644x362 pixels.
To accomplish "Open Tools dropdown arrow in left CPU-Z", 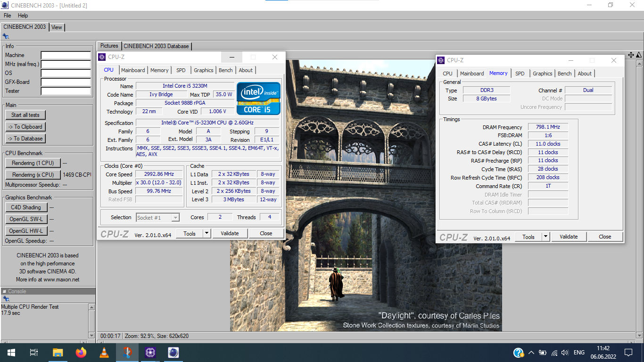I will coord(206,233).
